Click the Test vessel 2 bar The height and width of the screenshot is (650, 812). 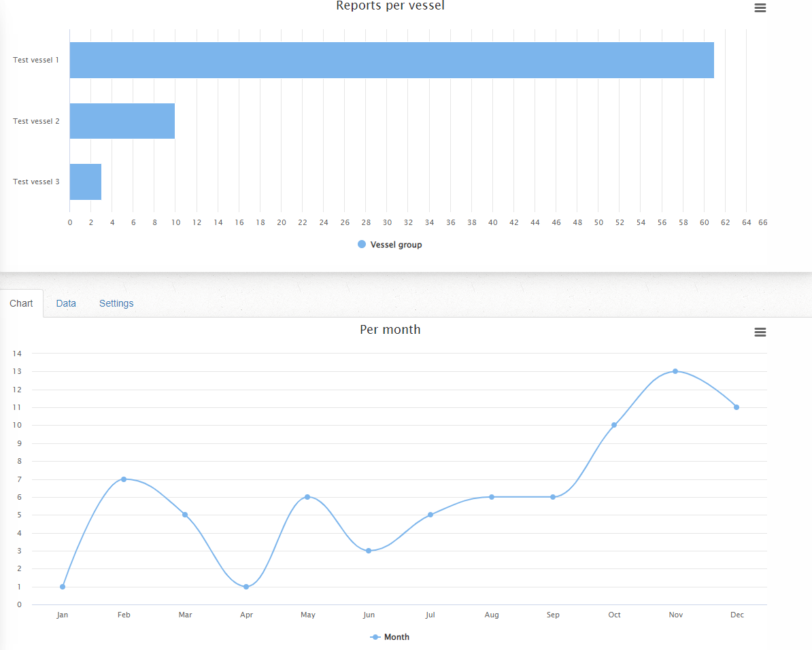tap(122, 121)
